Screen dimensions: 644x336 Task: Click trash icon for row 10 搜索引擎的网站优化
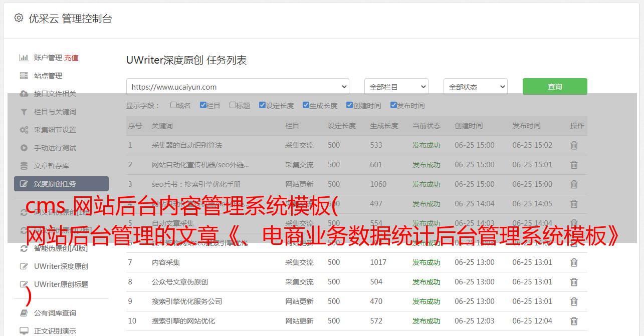coord(574,321)
